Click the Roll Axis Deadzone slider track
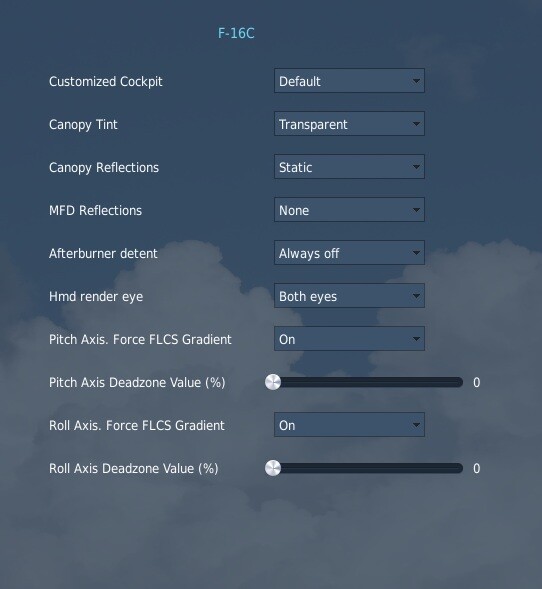 click(364, 468)
